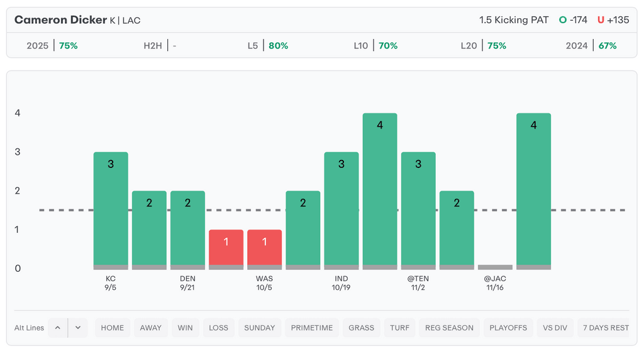The width and height of the screenshot is (644, 360).
Task: Filter by PRIMETIME games
Action: click(312, 328)
